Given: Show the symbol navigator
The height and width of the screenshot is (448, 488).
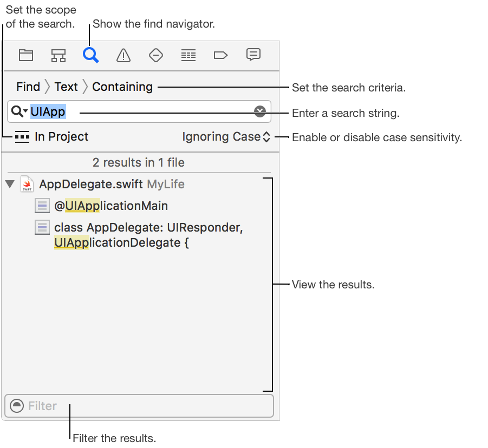Looking at the screenshot, I should point(58,55).
